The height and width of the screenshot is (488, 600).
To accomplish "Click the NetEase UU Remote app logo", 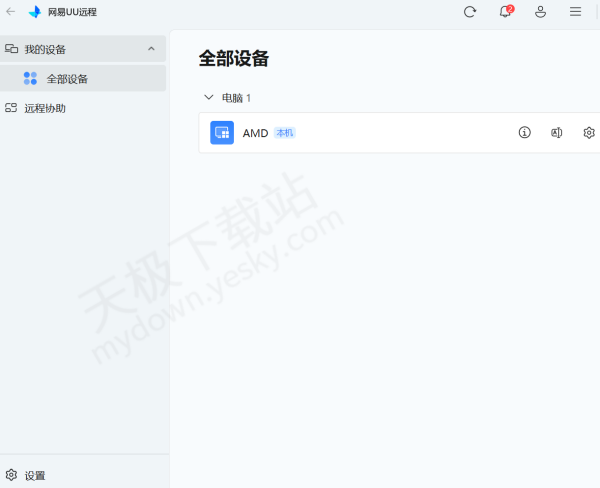I will click(x=35, y=12).
